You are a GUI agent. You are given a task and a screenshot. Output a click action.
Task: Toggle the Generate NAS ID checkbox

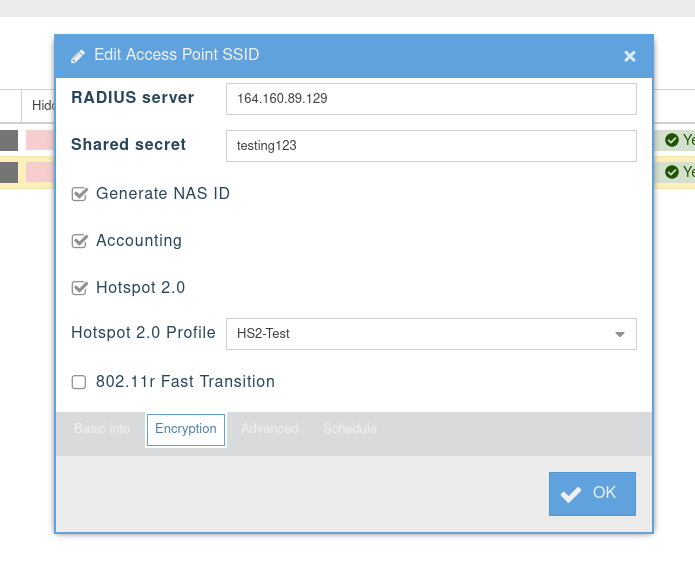pyautogui.click(x=80, y=194)
